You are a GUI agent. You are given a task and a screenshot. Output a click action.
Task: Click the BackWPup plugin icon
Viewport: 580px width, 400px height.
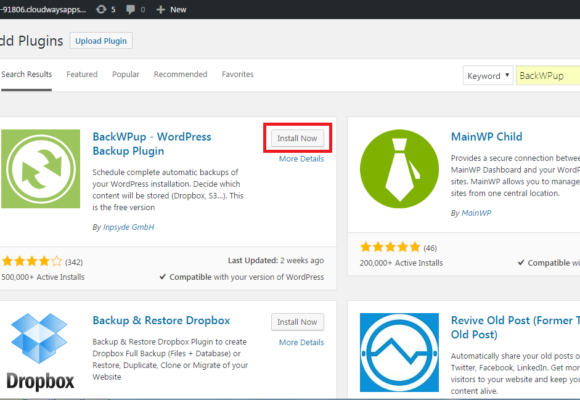point(40,168)
